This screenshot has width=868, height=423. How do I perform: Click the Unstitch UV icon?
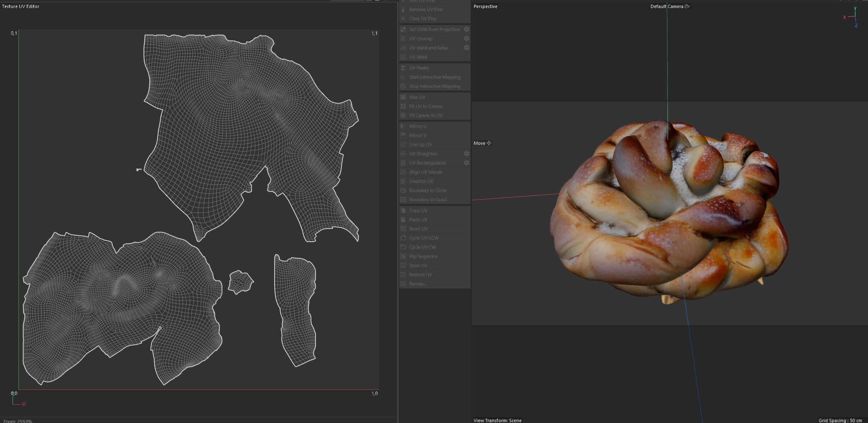coord(403,181)
